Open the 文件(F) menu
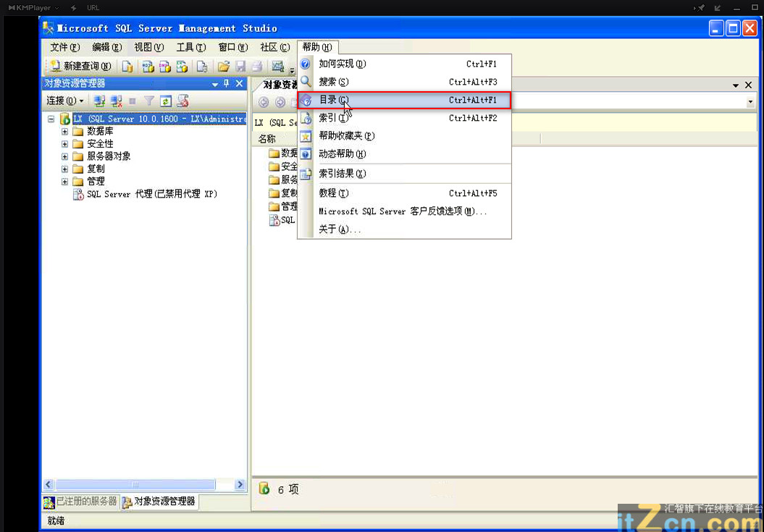The image size is (764, 532). 64,47
